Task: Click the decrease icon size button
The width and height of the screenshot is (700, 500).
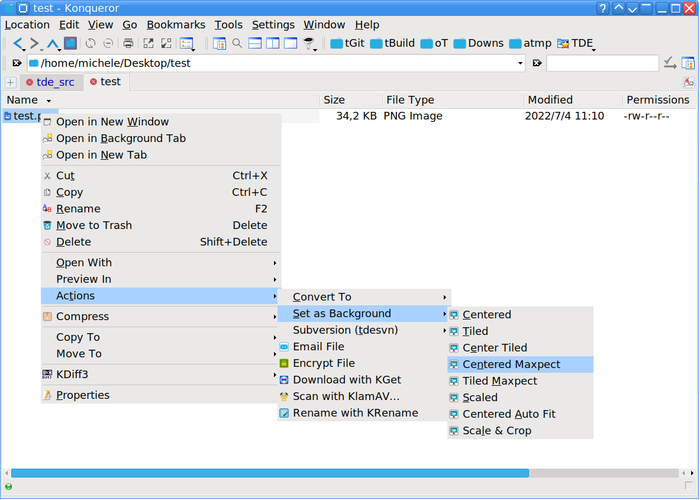Action: (166, 43)
